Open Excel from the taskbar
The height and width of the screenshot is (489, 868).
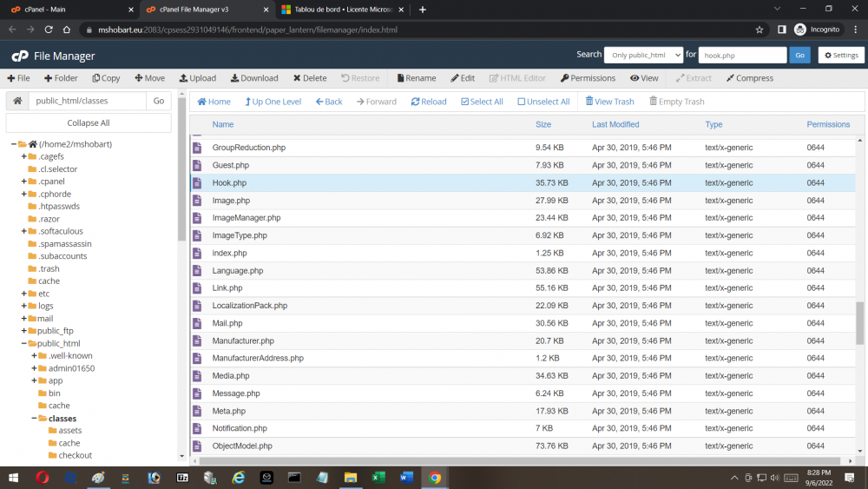click(378, 478)
